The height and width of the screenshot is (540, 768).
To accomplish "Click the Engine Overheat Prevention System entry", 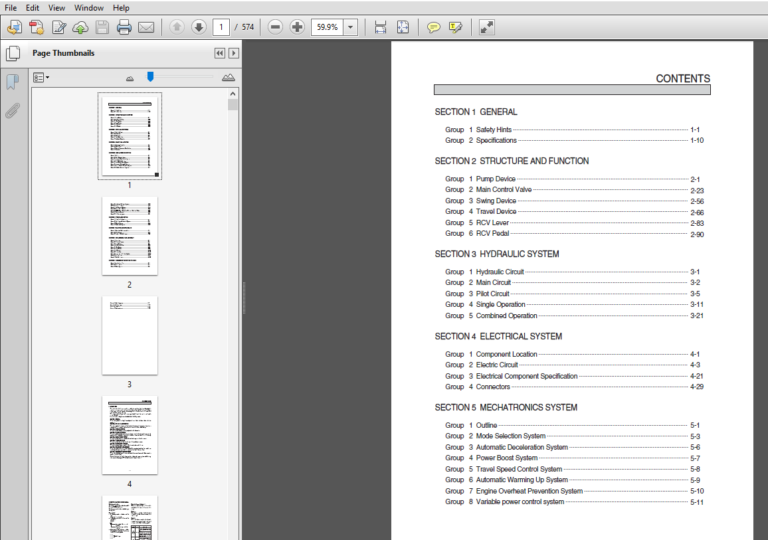I will [x=574, y=491].
